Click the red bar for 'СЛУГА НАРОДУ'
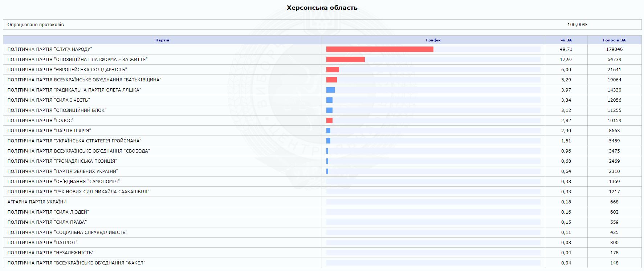 tap(380, 49)
